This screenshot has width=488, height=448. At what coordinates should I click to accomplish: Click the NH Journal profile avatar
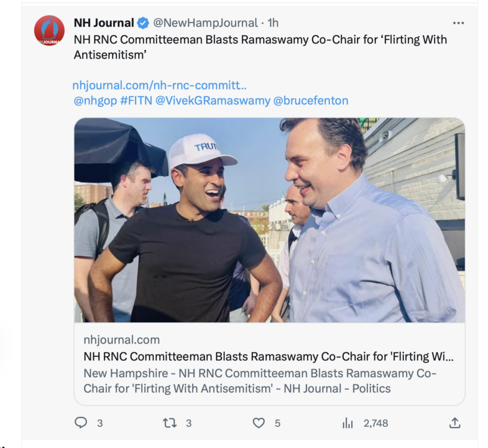click(49, 30)
